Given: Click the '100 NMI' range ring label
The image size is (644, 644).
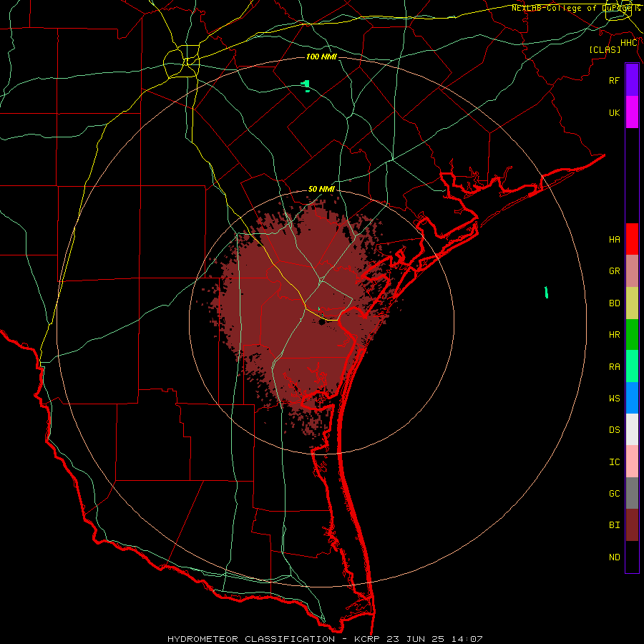Looking at the screenshot, I should 321,57.
